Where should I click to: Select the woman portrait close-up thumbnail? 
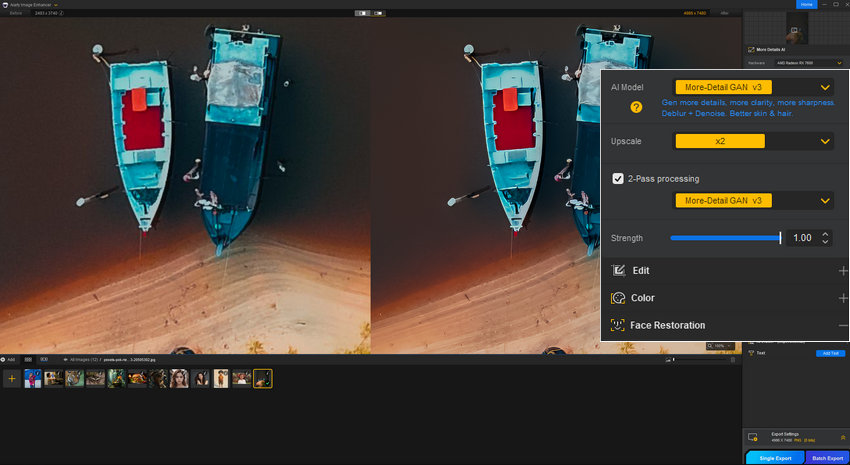pos(179,379)
